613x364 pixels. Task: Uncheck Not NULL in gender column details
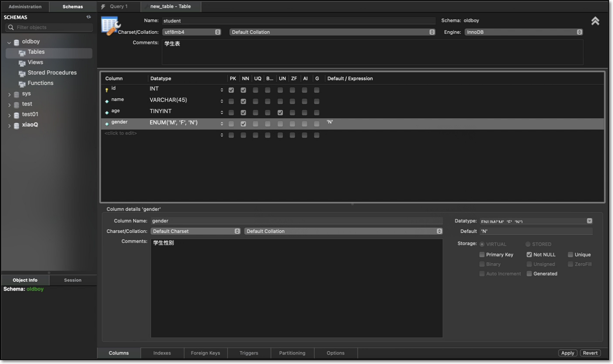(529, 255)
